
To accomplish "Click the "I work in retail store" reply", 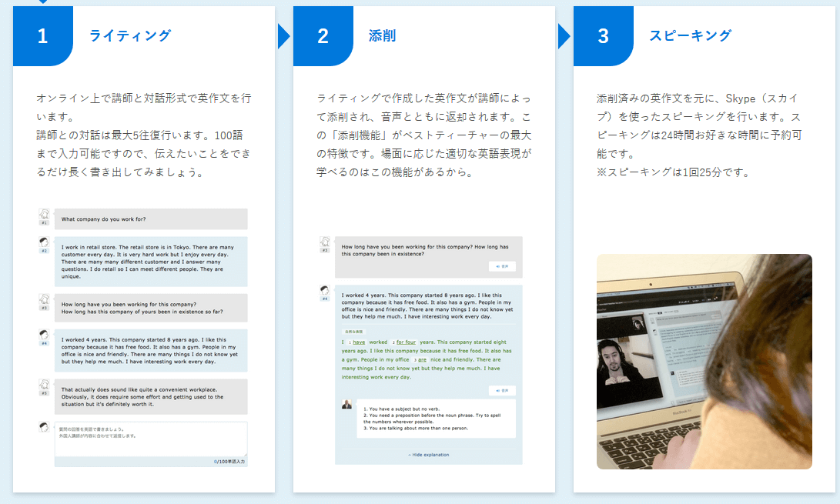I will click(x=151, y=262).
